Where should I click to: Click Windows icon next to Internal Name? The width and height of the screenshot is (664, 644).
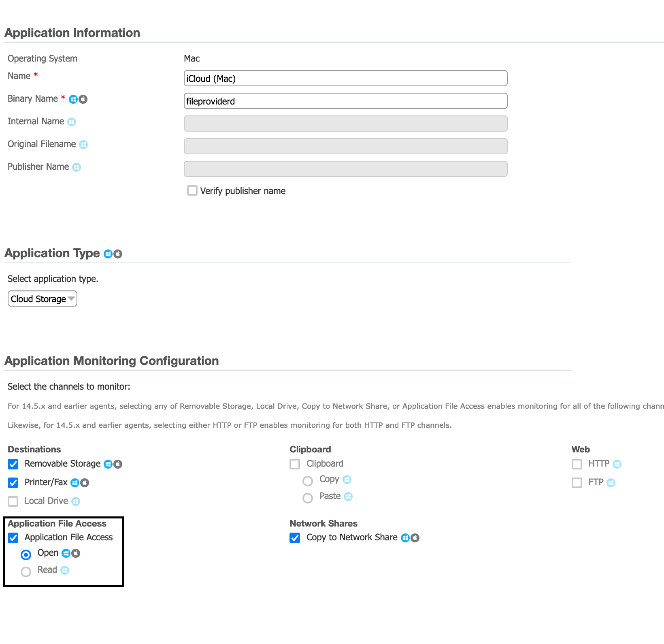click(72, 122)
